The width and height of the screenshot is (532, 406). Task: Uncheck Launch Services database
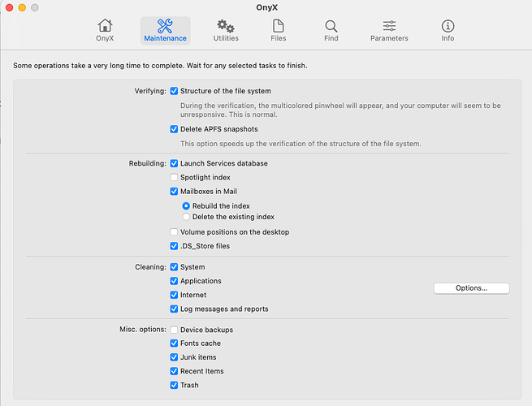(x=174, y=163)
